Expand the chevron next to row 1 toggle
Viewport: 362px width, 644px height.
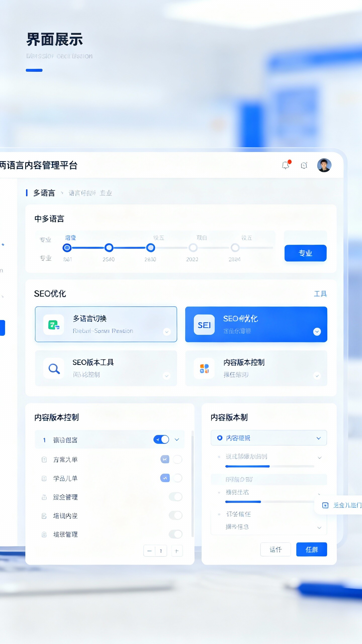click(177, 439)
